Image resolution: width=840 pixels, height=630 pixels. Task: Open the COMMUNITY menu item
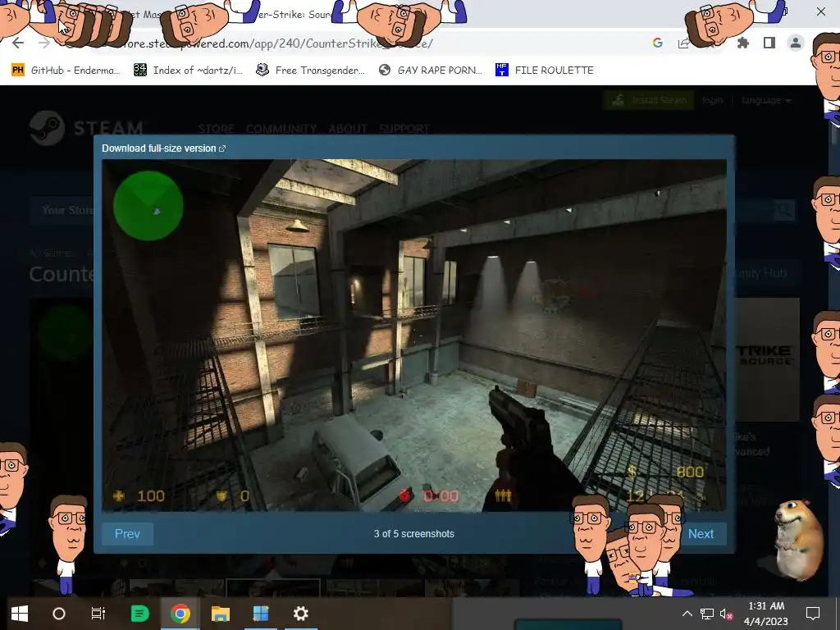point(281,129)
